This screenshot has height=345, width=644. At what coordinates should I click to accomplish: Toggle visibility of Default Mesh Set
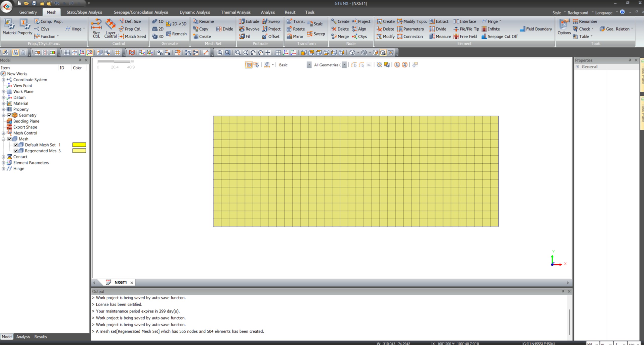point(16,145)
